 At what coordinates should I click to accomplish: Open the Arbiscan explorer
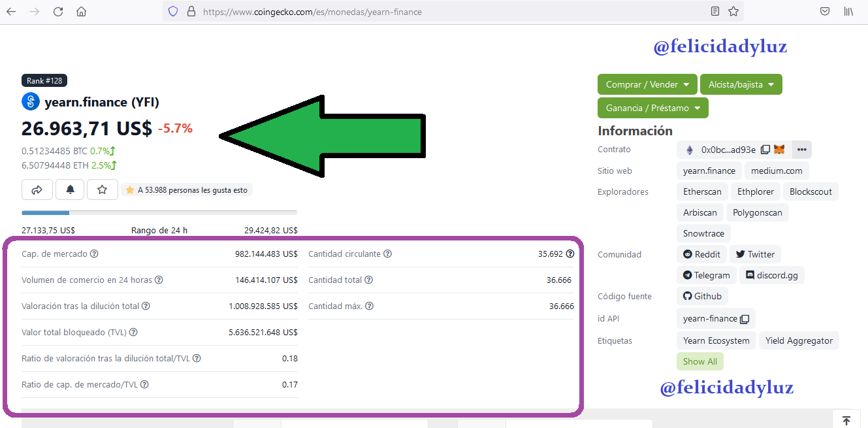pos(700,212)
